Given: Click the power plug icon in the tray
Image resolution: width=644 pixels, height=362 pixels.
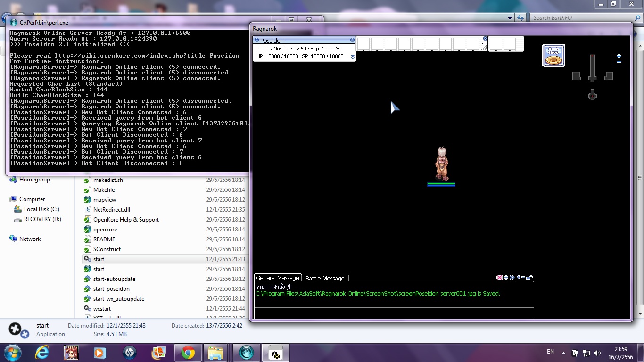Looking at the screenshot, I should coord(575,353).
